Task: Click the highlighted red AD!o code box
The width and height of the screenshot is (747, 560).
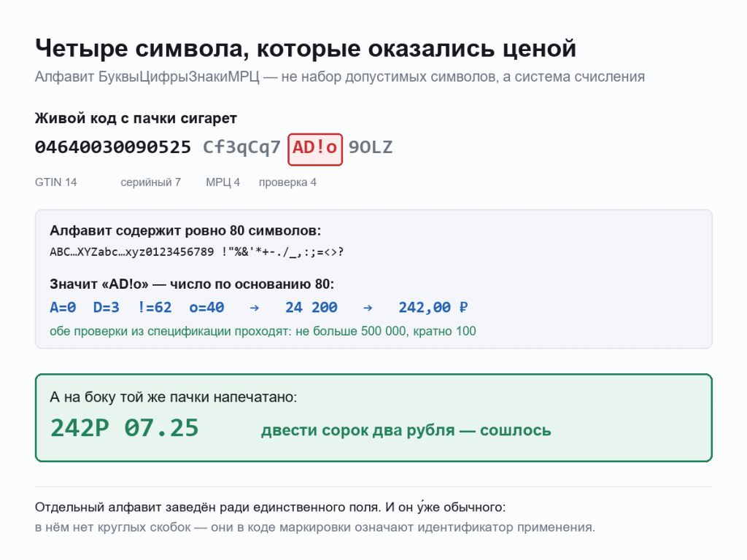Action: [x=315, y=149]
